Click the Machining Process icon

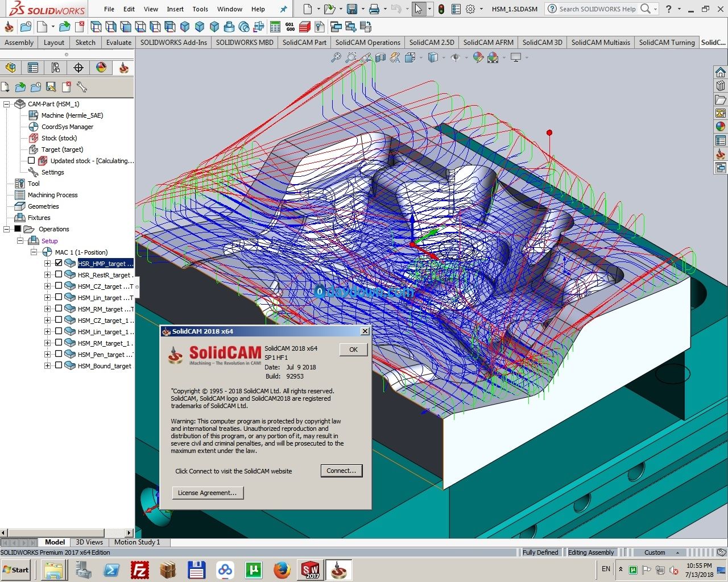click(x=19, y=195)
